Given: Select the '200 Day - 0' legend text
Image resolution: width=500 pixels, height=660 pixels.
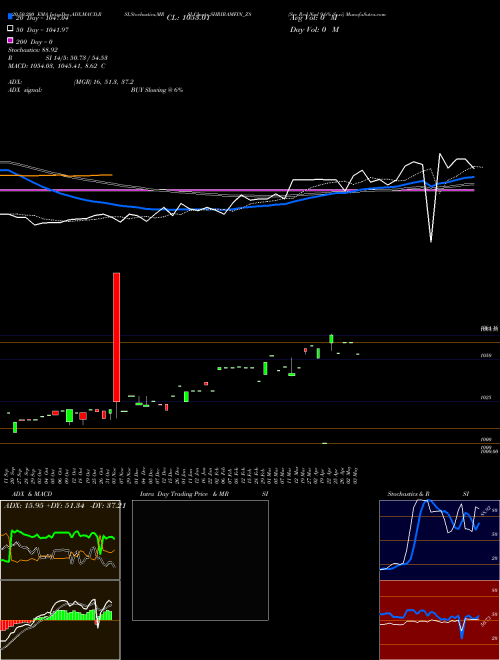Looking at the screenshot, I should 34,42.
